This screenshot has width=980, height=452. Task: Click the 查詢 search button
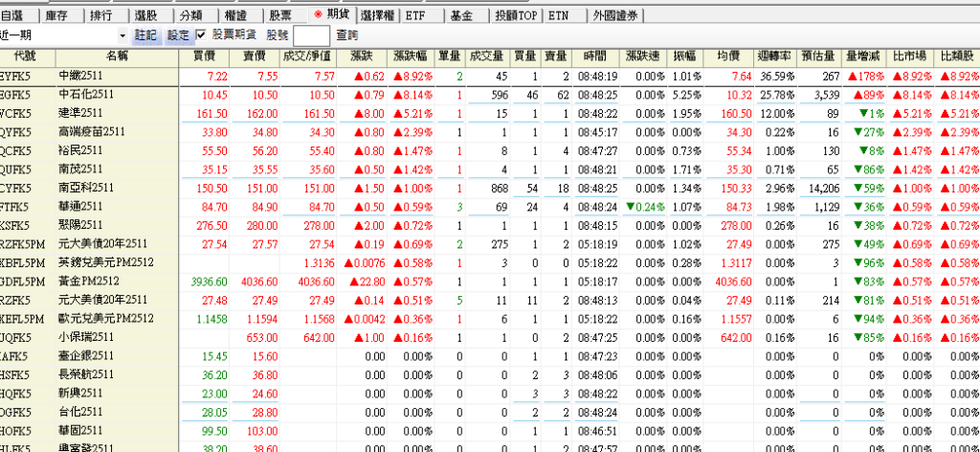(347, 34)
